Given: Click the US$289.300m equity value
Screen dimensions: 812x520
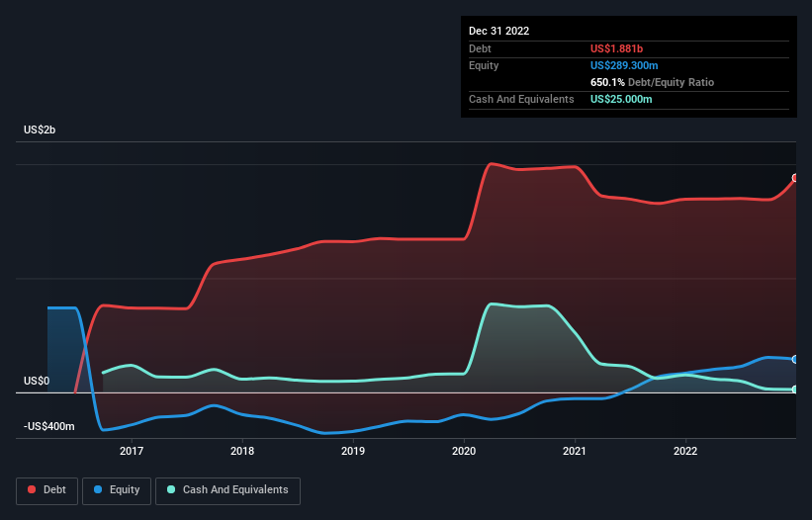Looking at the screenshot, I should point(624,65).
